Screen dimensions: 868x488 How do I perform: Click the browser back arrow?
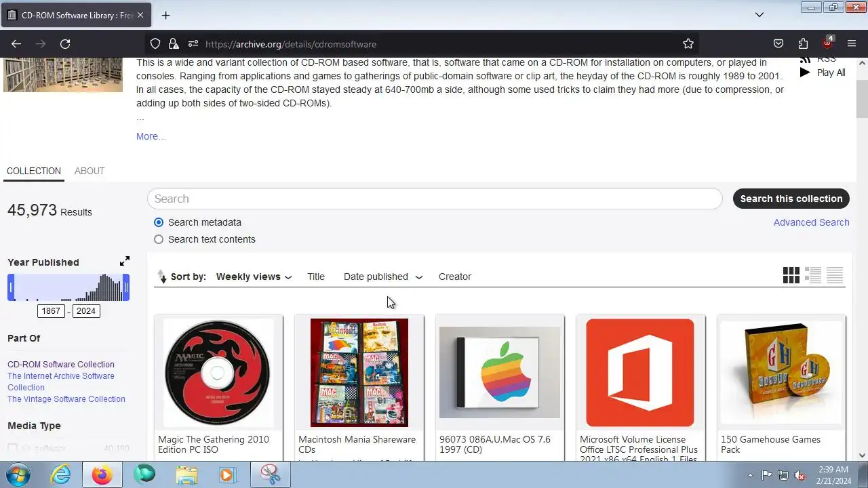tap(16, 43)
